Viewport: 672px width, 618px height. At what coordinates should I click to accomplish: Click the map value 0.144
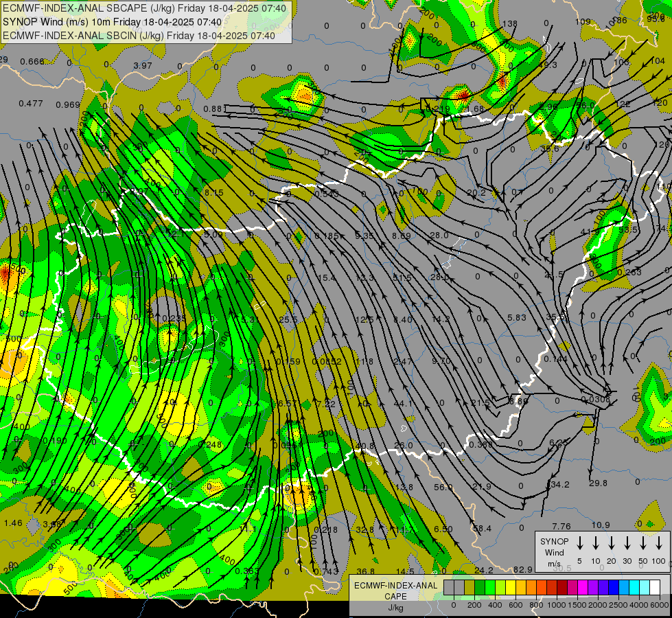tap(556, 359)
